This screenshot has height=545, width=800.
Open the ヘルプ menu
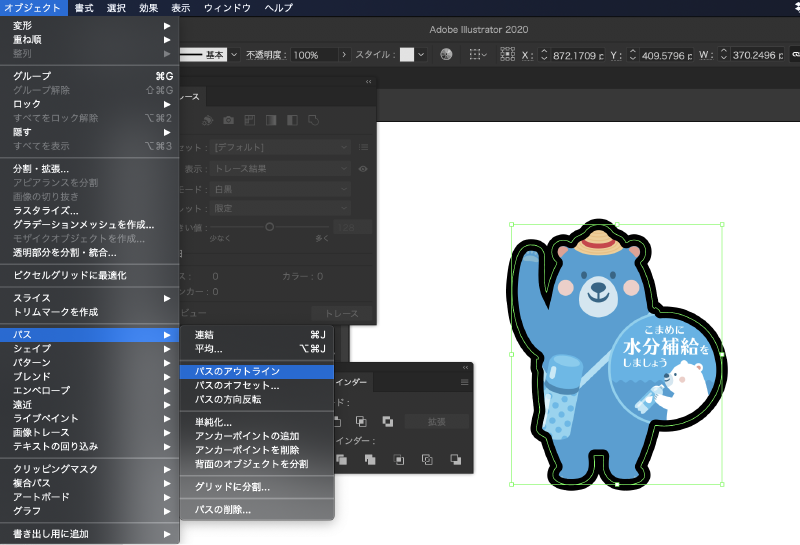pos(279,8)
